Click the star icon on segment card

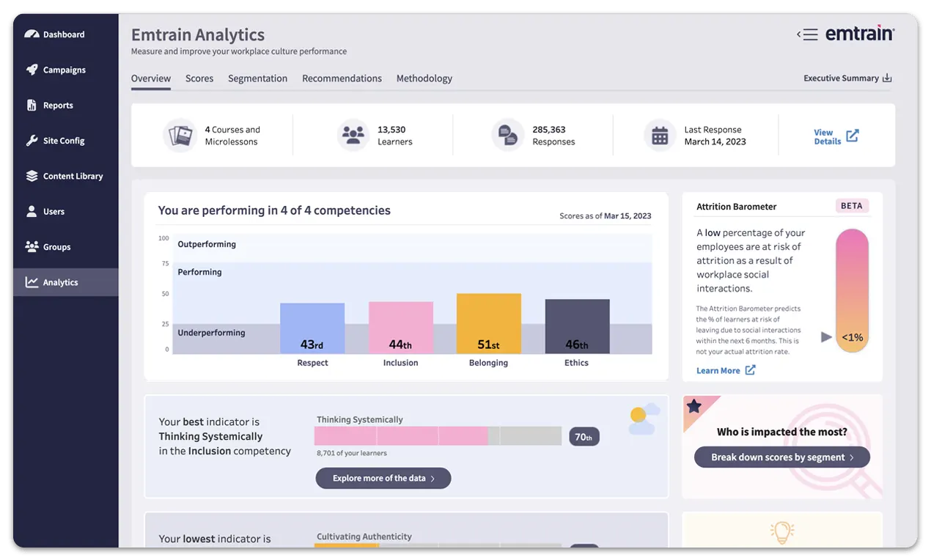(694, 406)
